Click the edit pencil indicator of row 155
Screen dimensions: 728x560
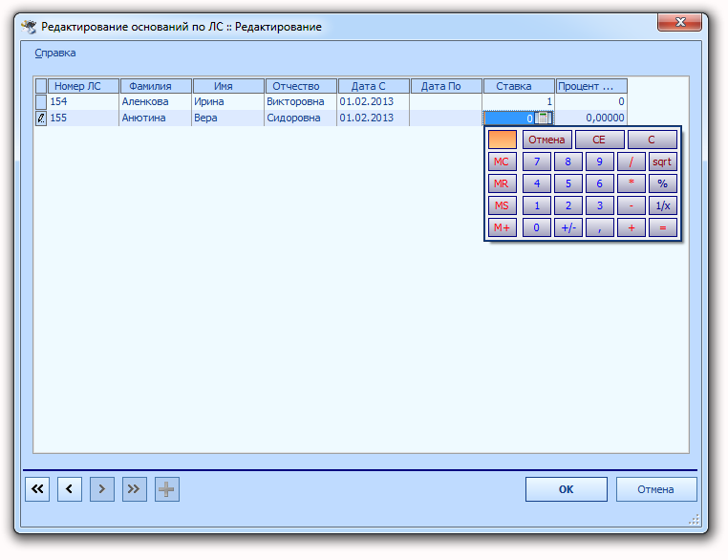[x=41, y=118]
